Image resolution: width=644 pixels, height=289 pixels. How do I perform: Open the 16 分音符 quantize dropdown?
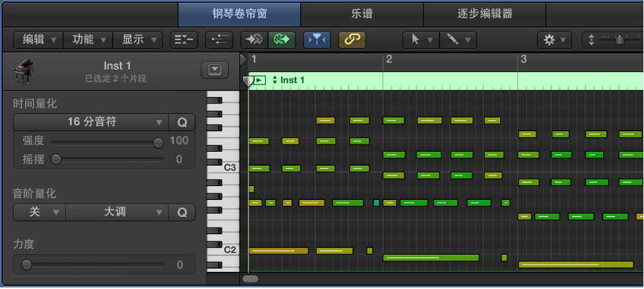click(x=91, y=122)
